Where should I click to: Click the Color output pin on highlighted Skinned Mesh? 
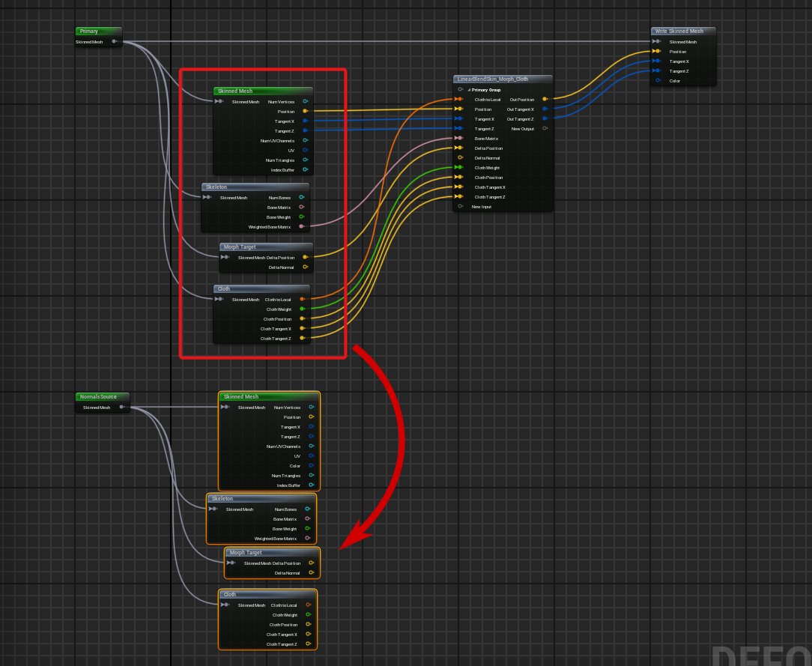(310, 466)
